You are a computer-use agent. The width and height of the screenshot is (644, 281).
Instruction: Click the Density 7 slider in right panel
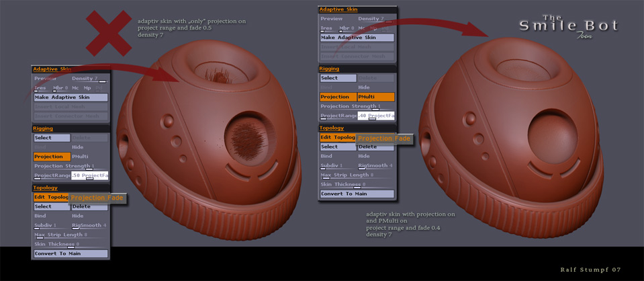(x=375, y=19)
